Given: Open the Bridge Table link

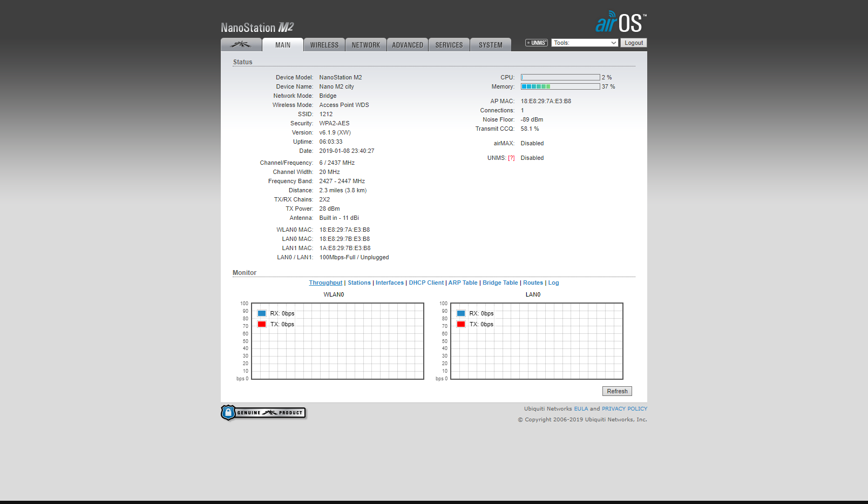Looking at the screenshot, I should tap(500, 283).
